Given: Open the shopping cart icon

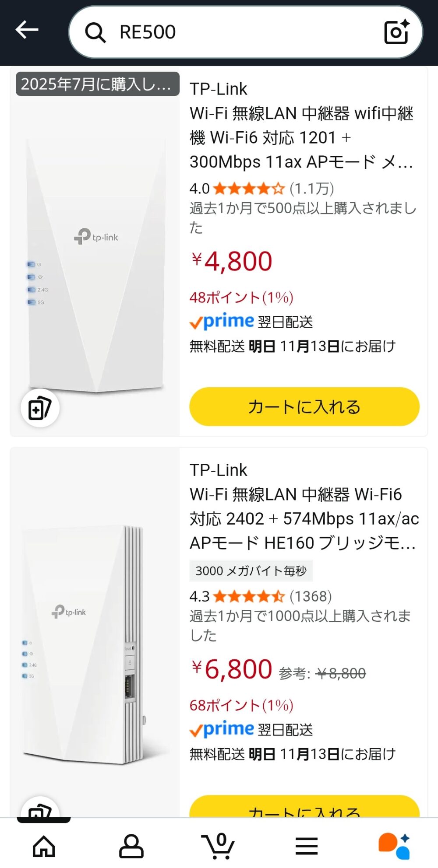Looking at the screenshot, I should click(x=218, y=846).
